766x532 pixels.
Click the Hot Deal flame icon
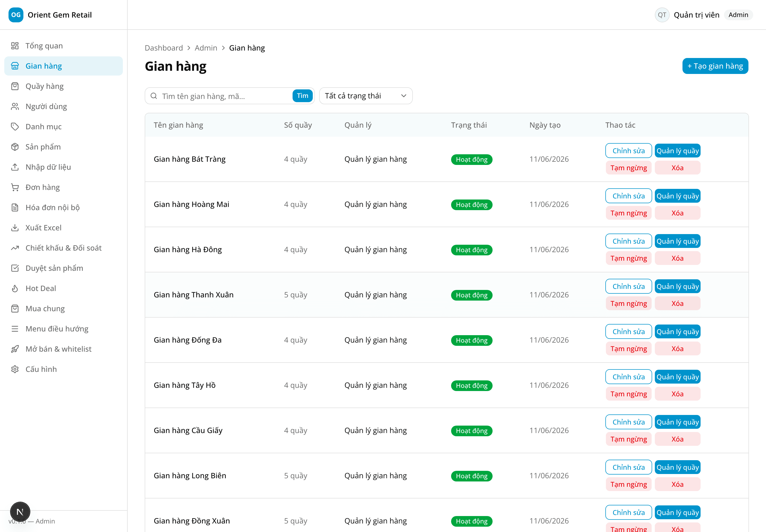(15, 288)
